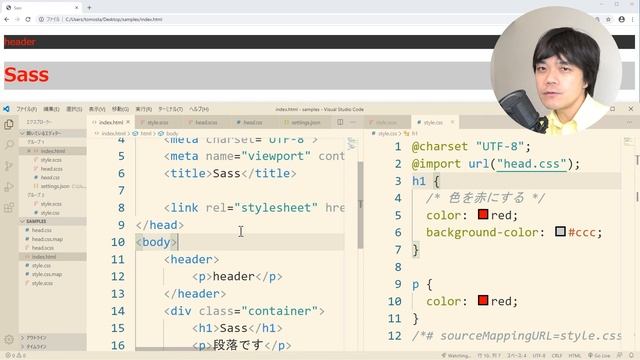Image resolution: width=640 pixels, height=360 pixels.
Task: Click the feedback icon in status bar
Action: 620,356
